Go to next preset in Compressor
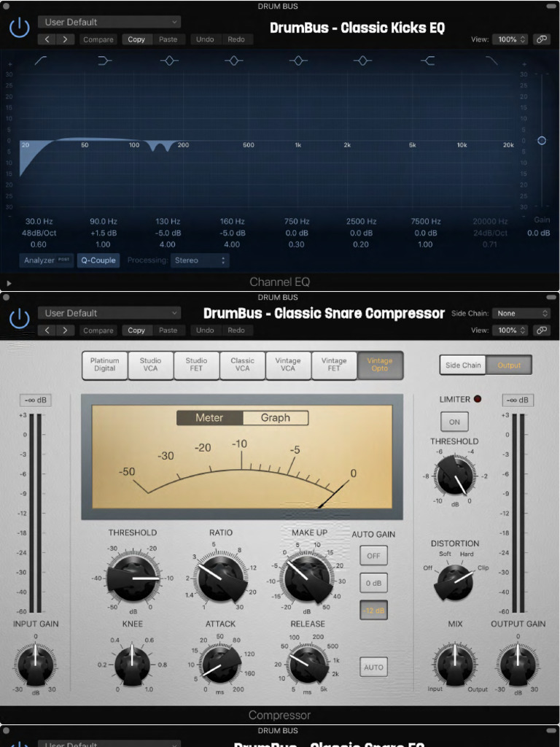The height and width of the screenshot is (747, 560). tap(65, 330)
